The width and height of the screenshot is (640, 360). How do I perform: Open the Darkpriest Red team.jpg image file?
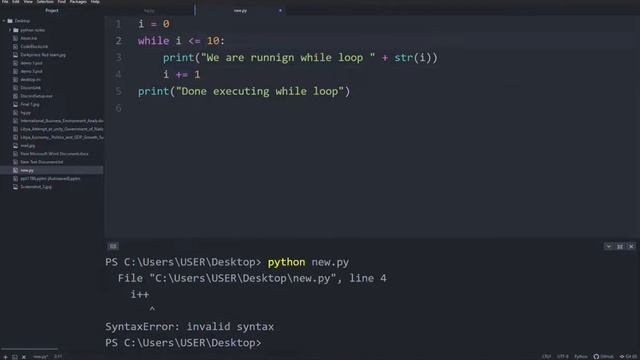43,55
